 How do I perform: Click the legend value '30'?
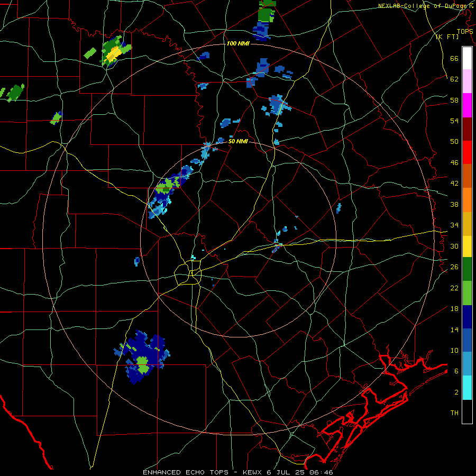pos(454,246)
